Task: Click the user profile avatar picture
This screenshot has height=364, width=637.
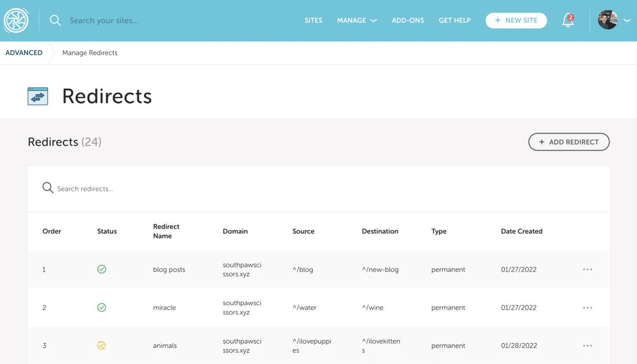Action: point(608,20)
